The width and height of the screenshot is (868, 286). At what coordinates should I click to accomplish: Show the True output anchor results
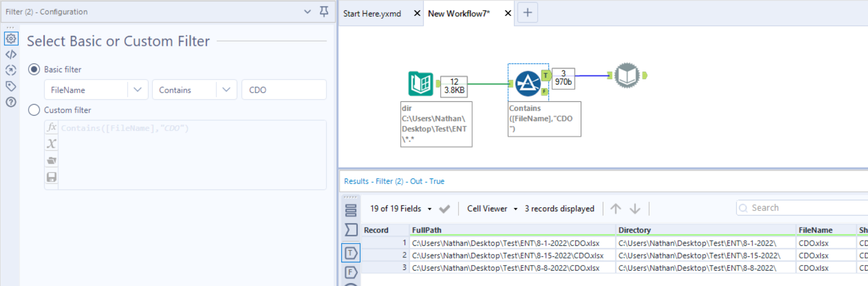tap(351, 253)
